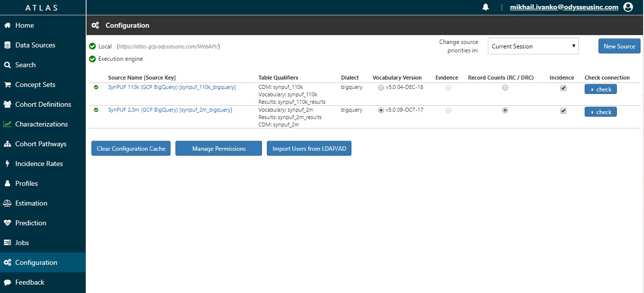The height and width of the screenshot is (293, 644).
Task: Click the notification bell icon
Action: 485,7
